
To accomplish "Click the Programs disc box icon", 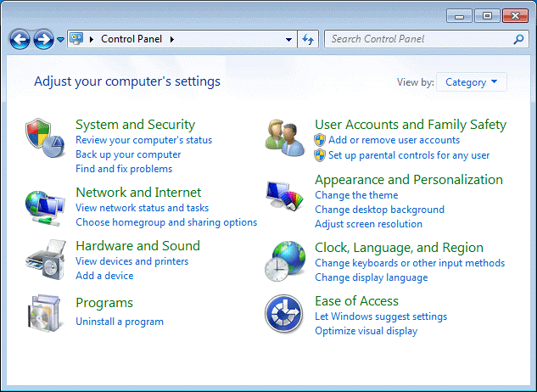I will pos(45,313).
